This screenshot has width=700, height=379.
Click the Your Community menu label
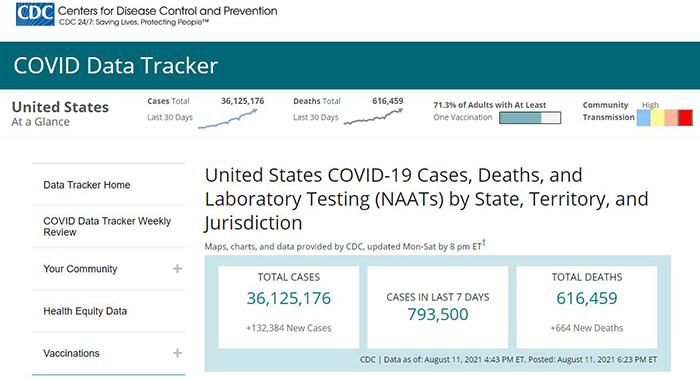(80, 269)
